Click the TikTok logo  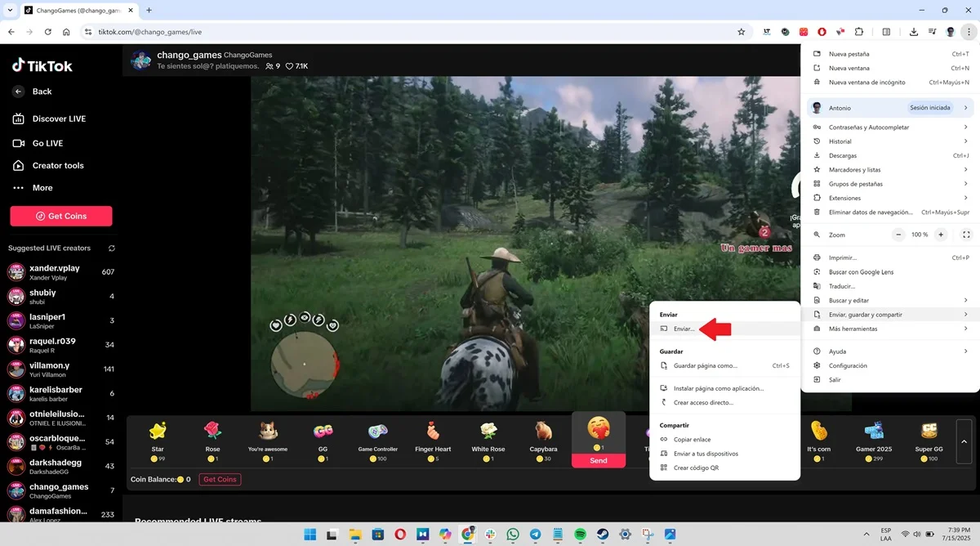tap(42, 65)
